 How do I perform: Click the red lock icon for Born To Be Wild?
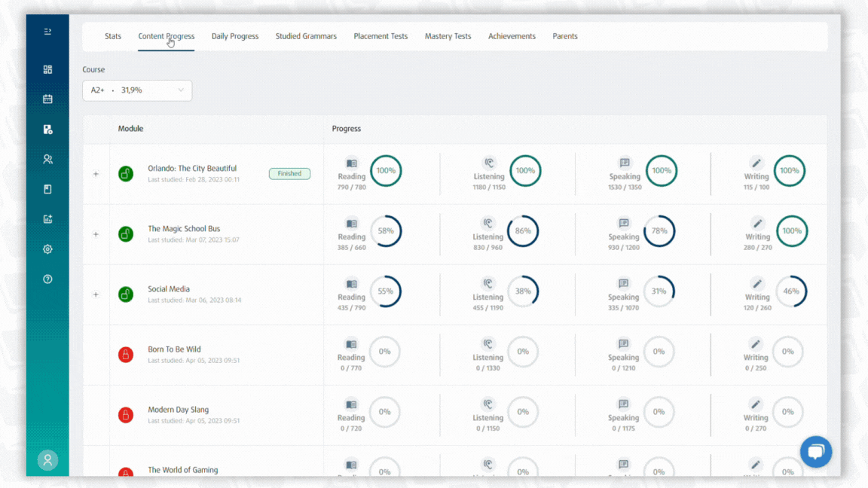pos(126,355)
